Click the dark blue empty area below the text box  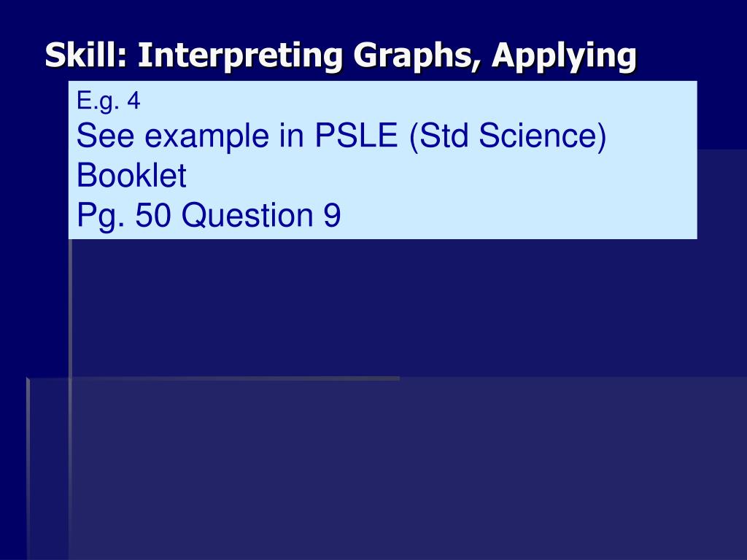point(381,309)
